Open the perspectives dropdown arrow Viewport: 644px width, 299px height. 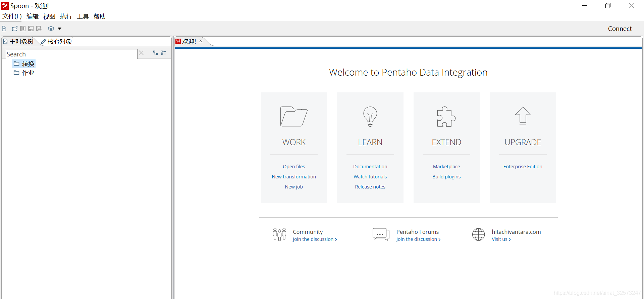tap(60, 29)
